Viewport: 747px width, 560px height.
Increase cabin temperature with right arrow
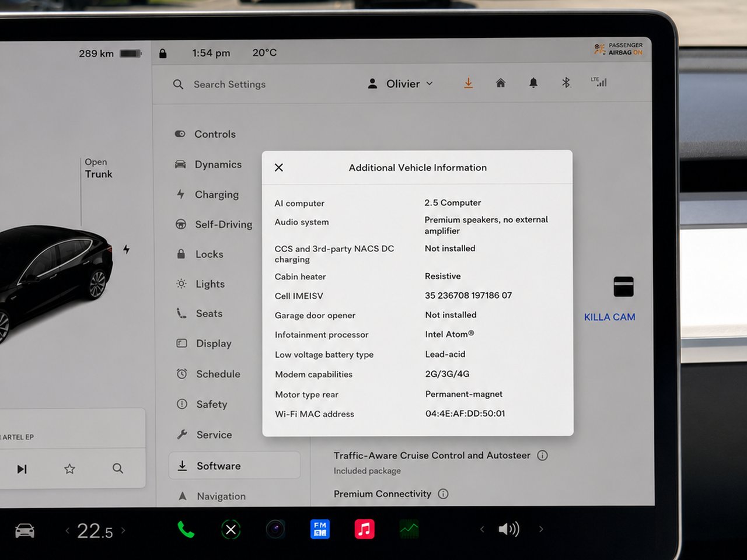[123, 531]
